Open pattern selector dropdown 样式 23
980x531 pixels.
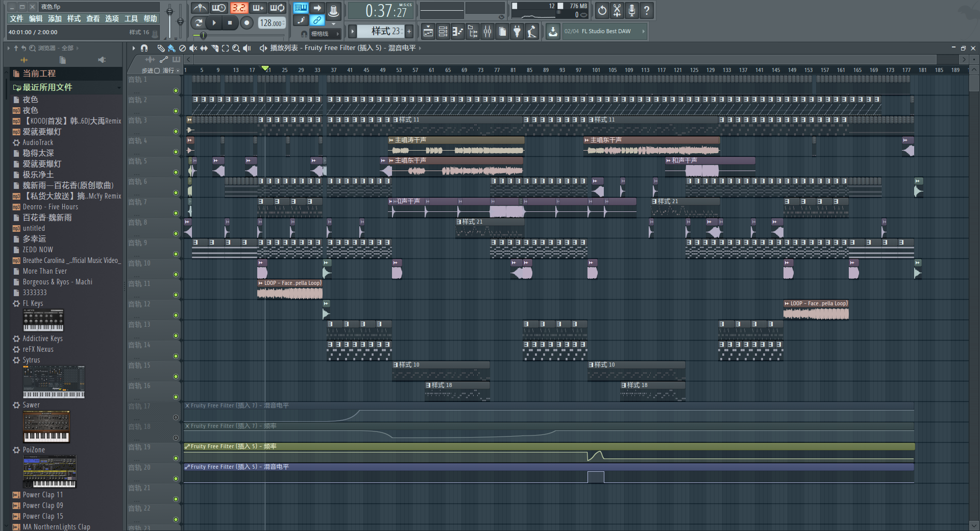click(x=380, y=32)
